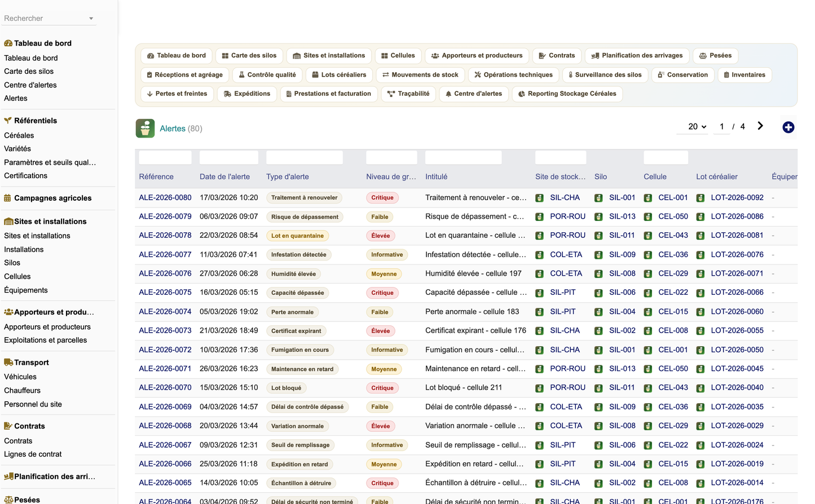
Task: Click the blue plus add-alert icon
Action: pos(788,127)
